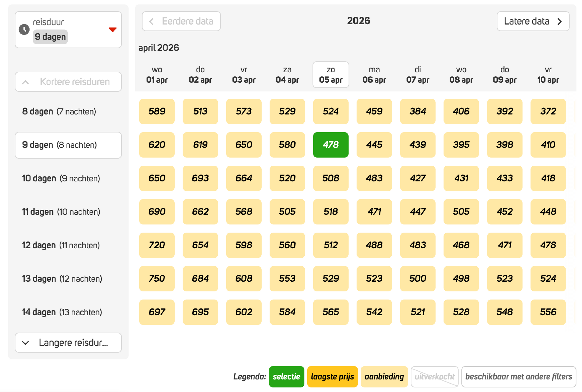Click the clock icon next to reisduur
Viewport: 582px width, 392px height.
[x=24, y=30]
